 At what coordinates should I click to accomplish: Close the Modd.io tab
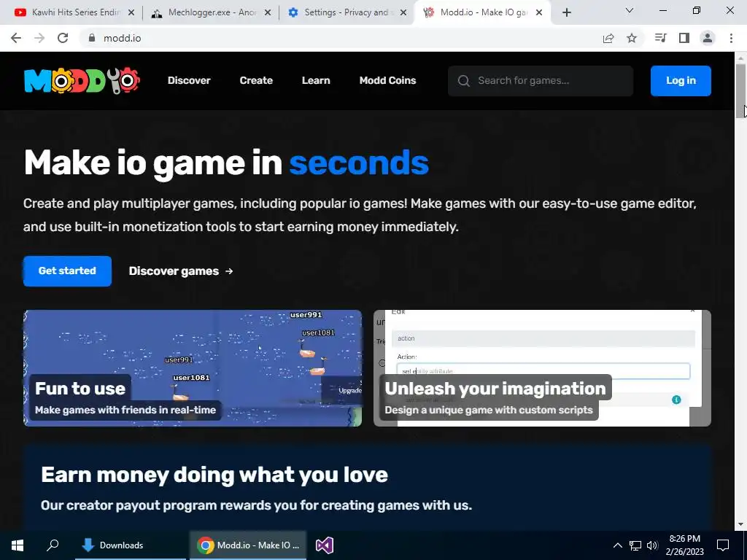tap(539, 12)
